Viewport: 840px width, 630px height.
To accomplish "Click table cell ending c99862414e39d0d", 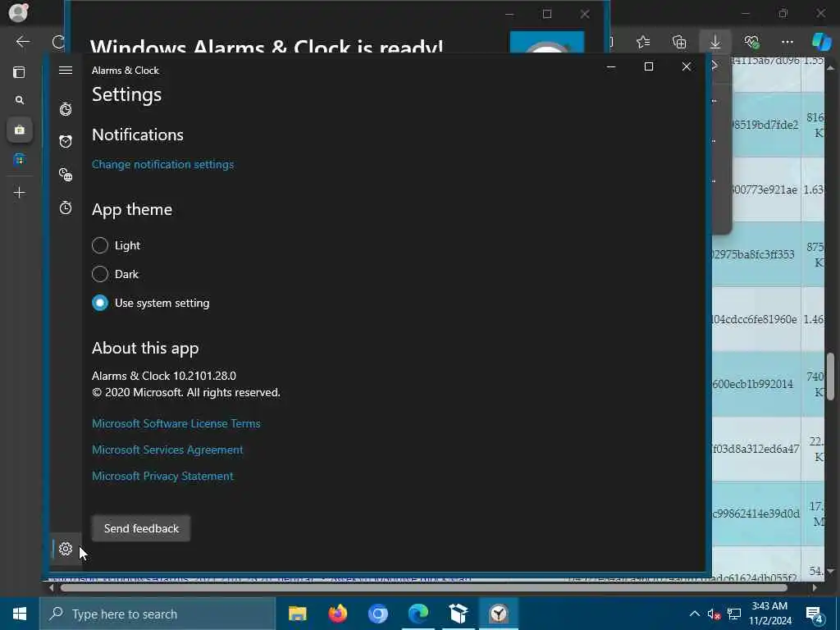I will 756,514.
